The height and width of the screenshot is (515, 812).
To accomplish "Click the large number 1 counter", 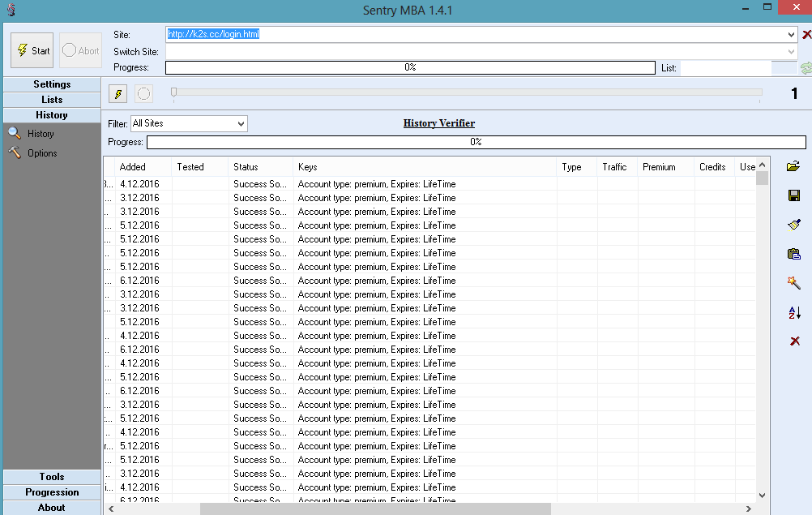I will [794, 94].
